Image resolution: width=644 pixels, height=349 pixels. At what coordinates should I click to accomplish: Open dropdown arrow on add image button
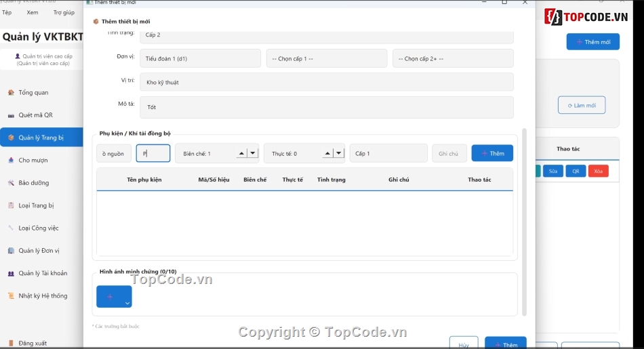(x=127, y=303)
